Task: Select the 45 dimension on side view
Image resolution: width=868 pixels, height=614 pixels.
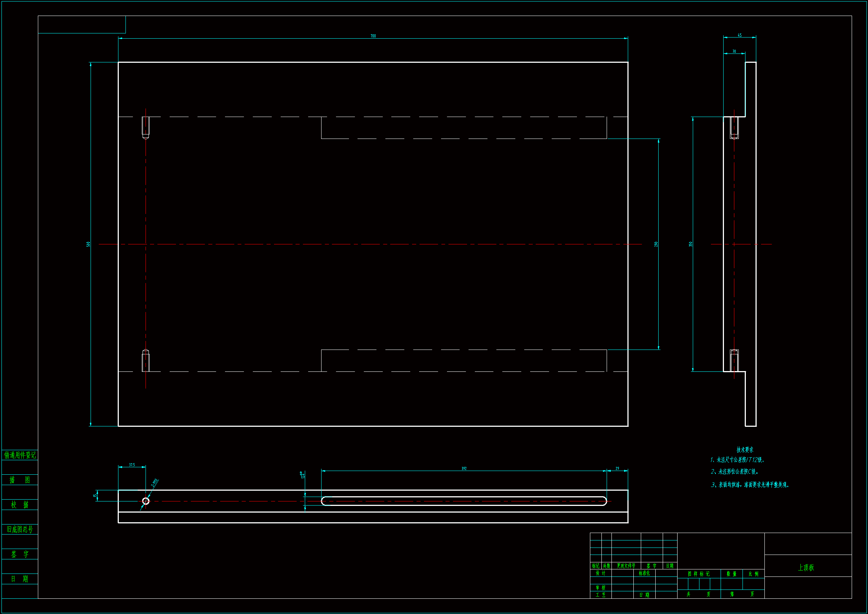Action: point(740,35)
